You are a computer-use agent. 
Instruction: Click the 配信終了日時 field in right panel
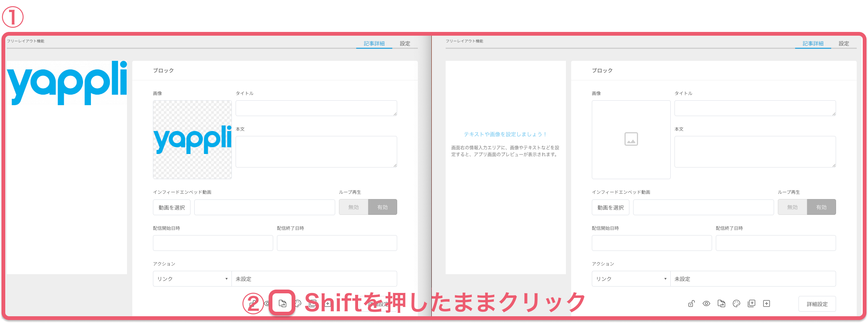pos(776,243)
